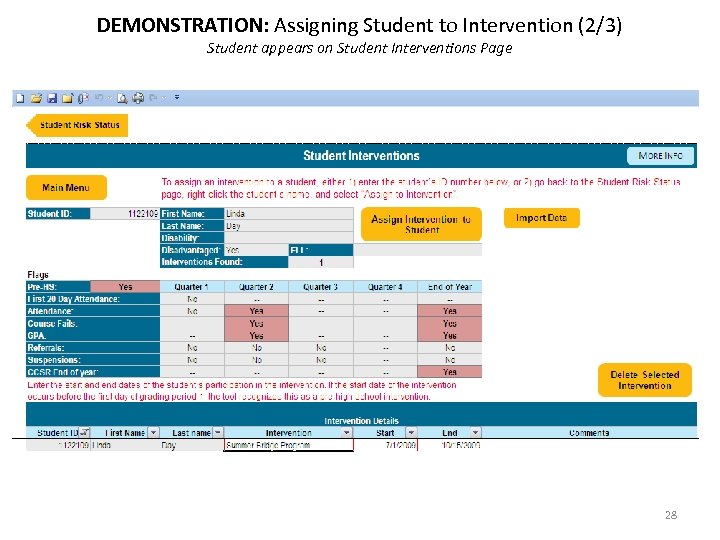
Task: Click First 20 Day Attendance Quarter 1 cell
Action: [192, 299]
